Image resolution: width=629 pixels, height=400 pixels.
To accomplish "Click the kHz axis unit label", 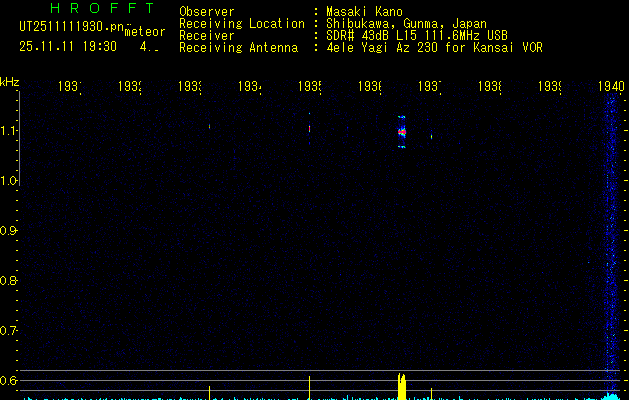I will coord(10,83).
